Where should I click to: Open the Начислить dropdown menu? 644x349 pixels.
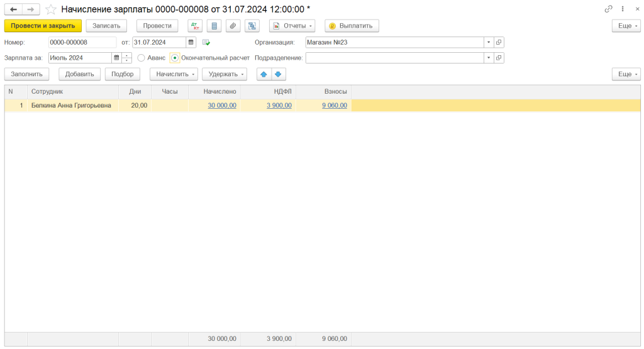(x=174, y=74)
